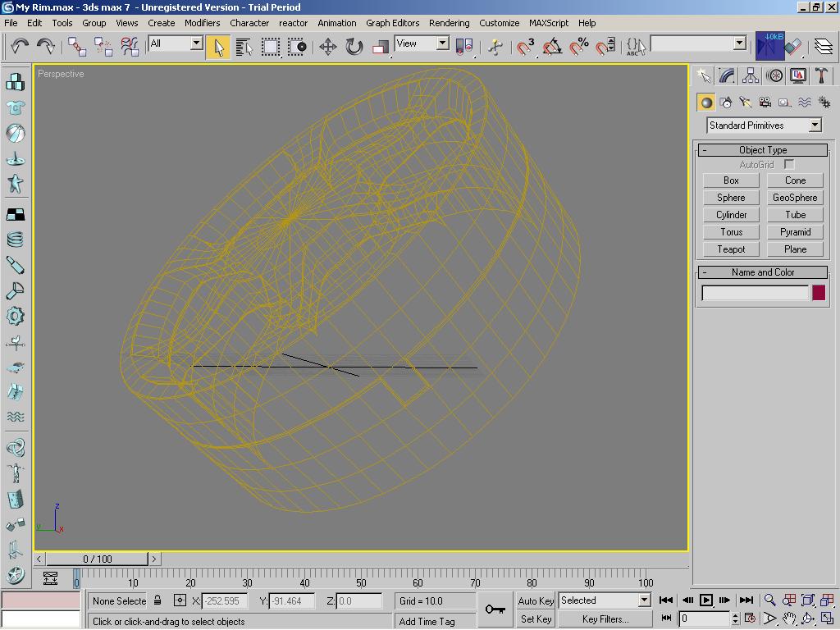Viewport: 840px width, 630px height.
Task: Select the Scale tool
Action: pyautogui.click(x=381, y=47)
